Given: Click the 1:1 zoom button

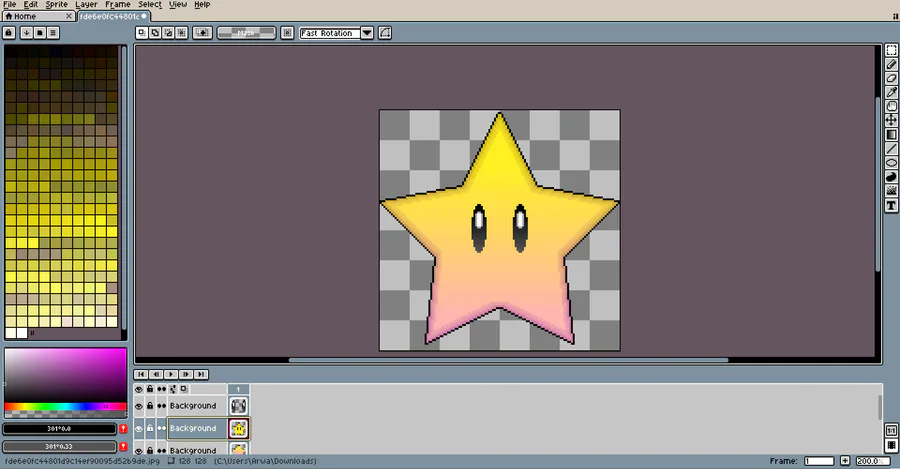Looking at the screenshot, I should pyautogui.click(x=891, y=430).
